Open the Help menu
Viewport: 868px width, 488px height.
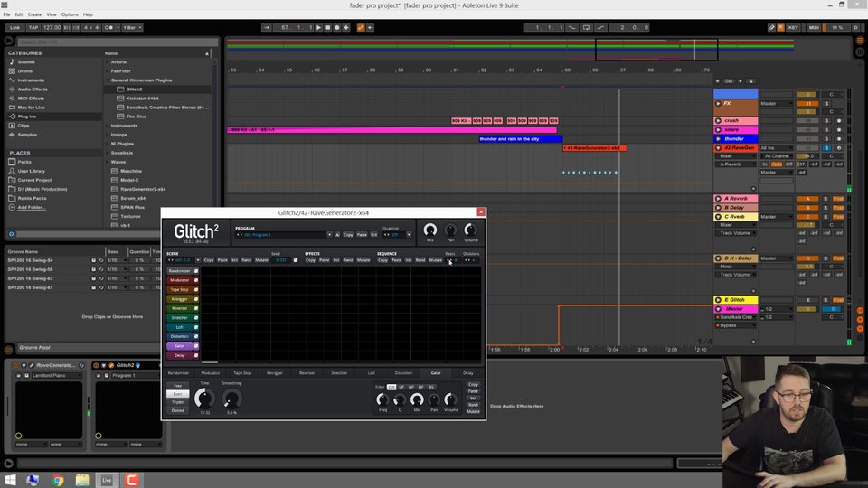point(88,14)
